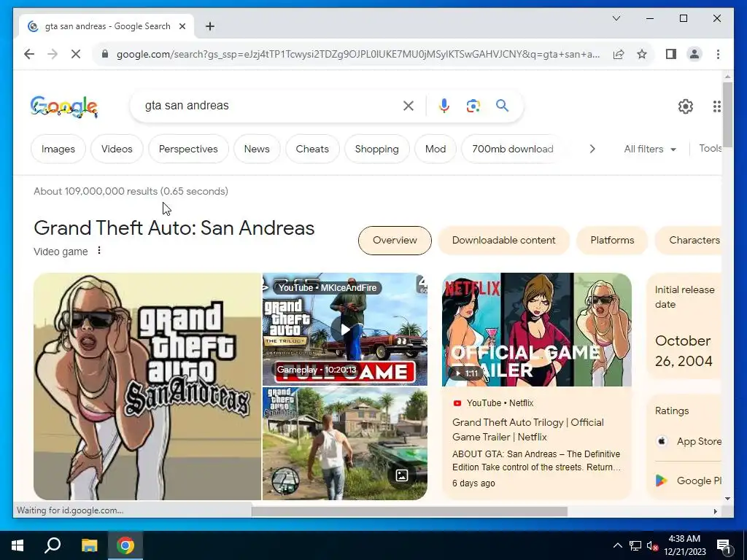The width and height of the screenshot is (747, 560).
Task: Open the Chrome three-dot menu
Action: coord(718,54)
